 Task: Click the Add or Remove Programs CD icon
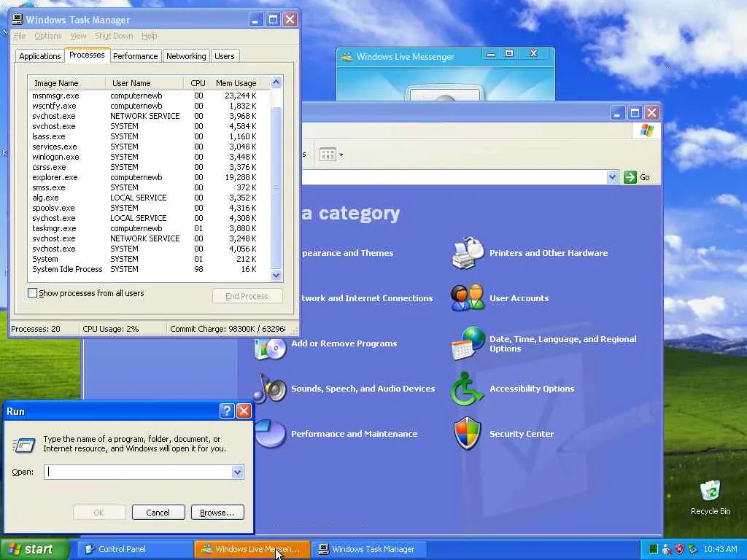pyautogui.click(x=270, y=348)
